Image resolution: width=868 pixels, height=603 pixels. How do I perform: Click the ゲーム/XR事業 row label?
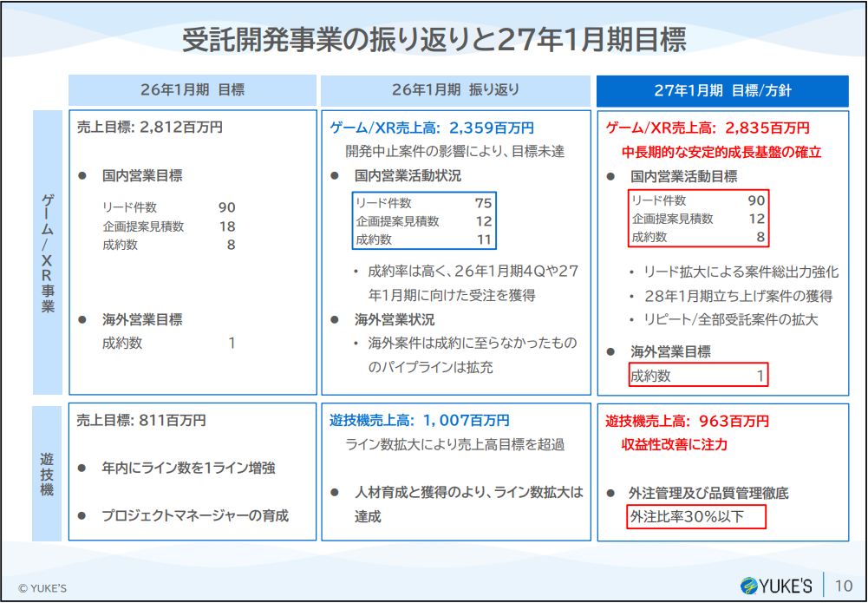48,252
